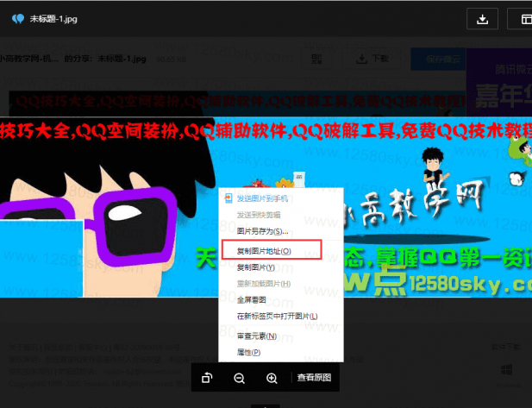Image resolution: width=532 pixels, height=408 pixels.
Task: Click the Windows logo under 软件下载
Action: [506, 370]
